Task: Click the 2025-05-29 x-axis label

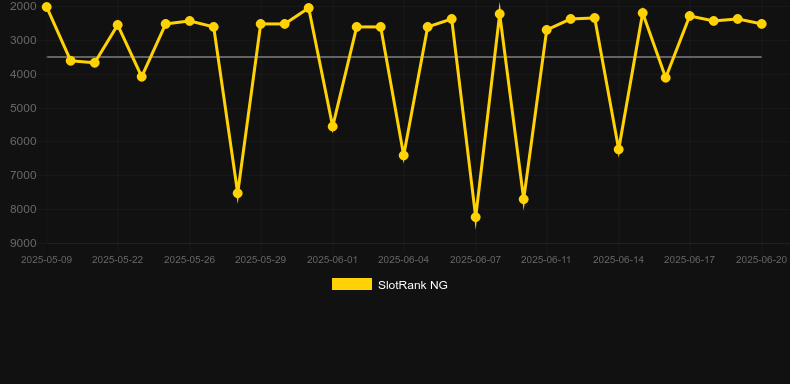Action: pyautogui.click(x=260, y=260)
